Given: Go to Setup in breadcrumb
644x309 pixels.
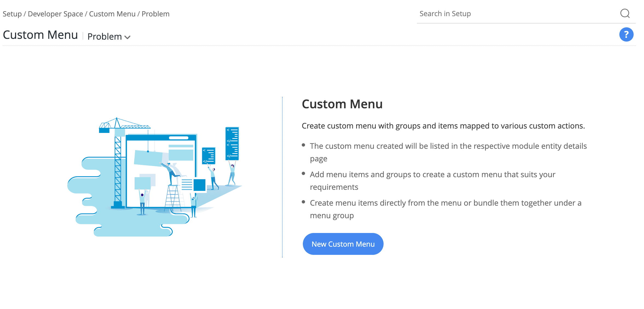Looking at the screenshot, I should tap(12, 14).
